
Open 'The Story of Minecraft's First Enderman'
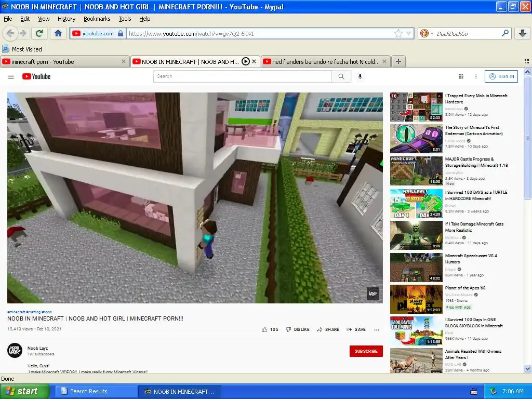coord(474,130)
